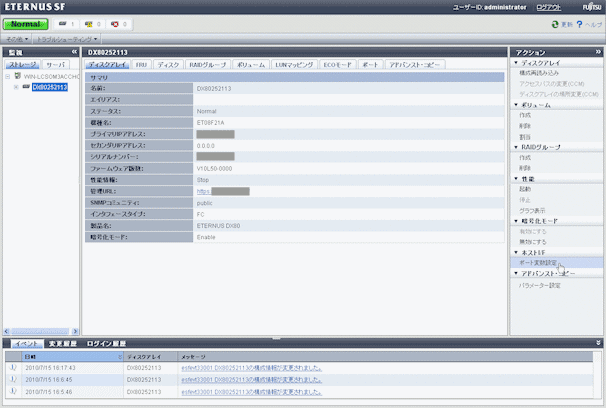Open the ボリューム tab

(251, 65)
